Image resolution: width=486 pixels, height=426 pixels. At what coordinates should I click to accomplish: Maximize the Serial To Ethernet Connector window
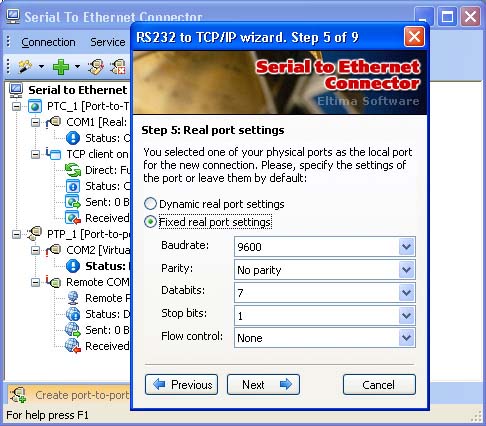point(447,16)
